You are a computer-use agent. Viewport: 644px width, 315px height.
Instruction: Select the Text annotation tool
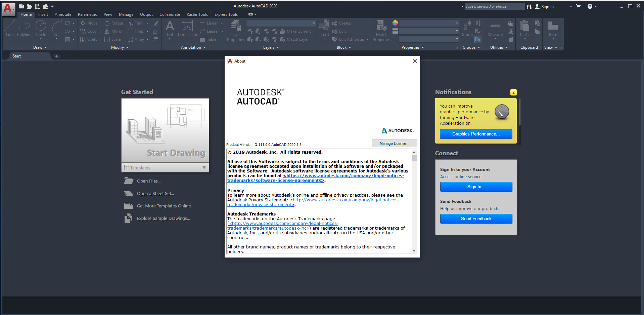coord(170,29)
